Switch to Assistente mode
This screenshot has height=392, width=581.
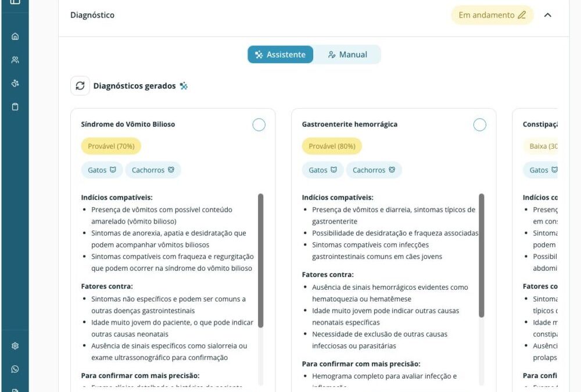pos(281,55)
